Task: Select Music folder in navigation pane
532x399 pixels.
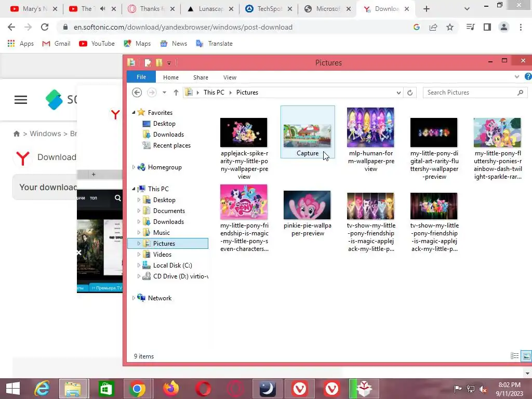Action: point(161,232)
